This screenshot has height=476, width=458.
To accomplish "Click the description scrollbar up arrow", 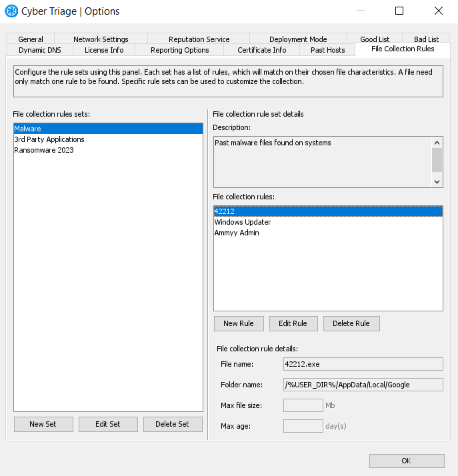I will (x=437, y=143).
